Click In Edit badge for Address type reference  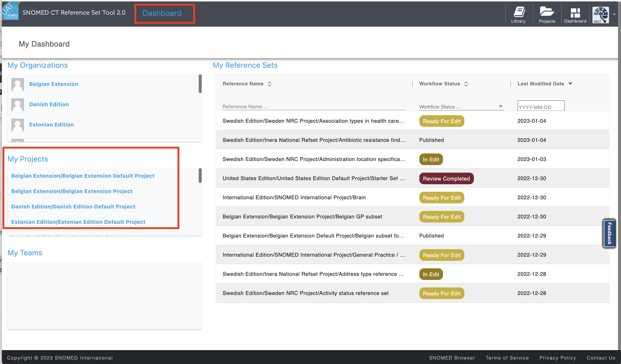click(431, 274)
